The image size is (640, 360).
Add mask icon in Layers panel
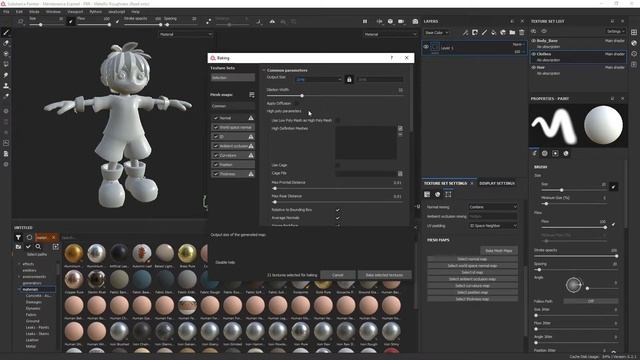[475, 32]
